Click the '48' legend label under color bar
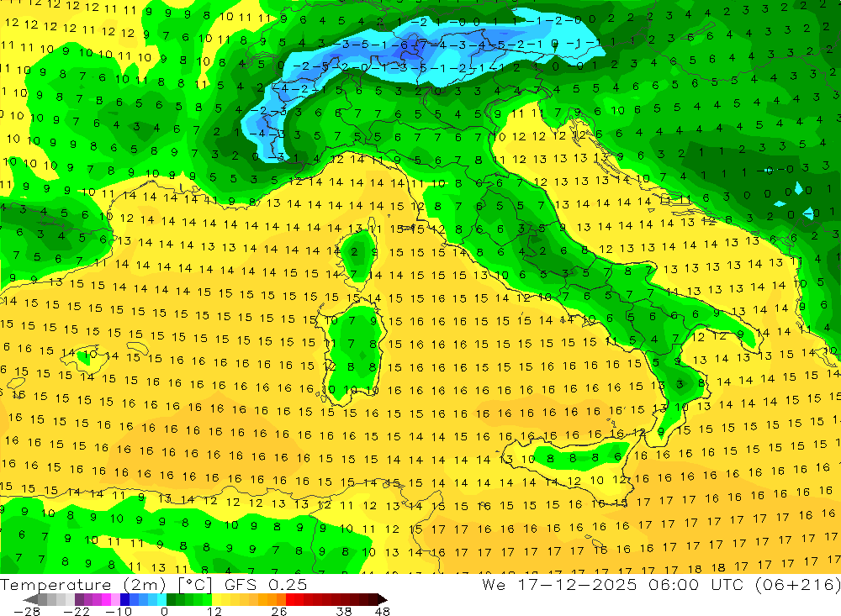Screen dimensions: 841x616 point(383,611)
